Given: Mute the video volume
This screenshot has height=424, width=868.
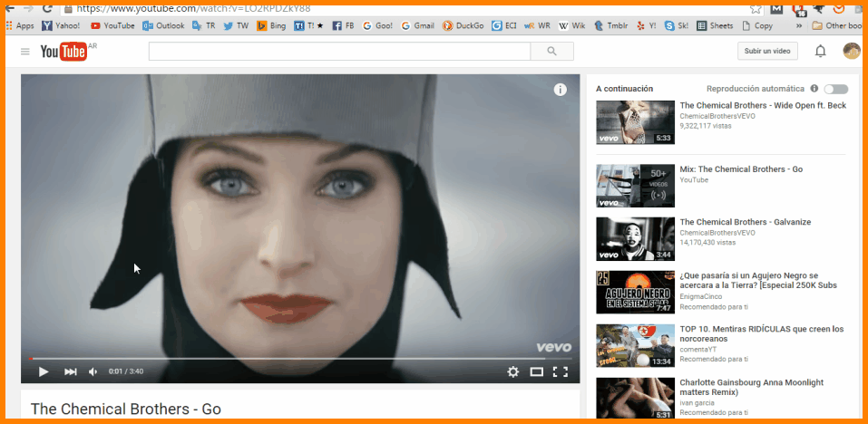Looking at the screenshot, I should tap(93, 371).
